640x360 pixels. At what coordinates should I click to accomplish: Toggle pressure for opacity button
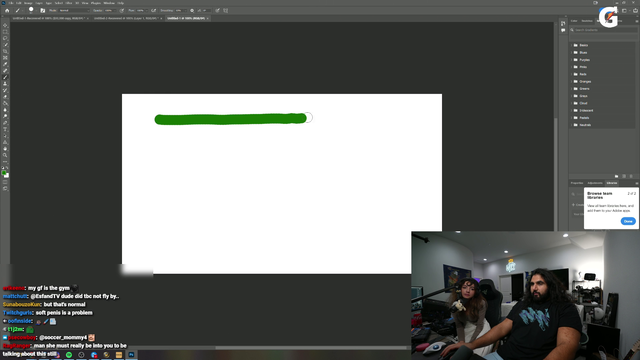pyautogui.click(x=122, y=11)
